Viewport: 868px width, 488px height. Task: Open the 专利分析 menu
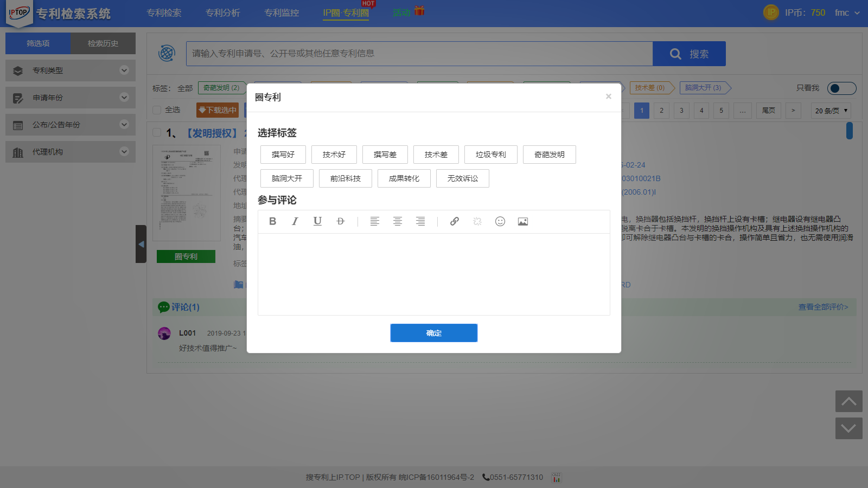tap(222, 13)
